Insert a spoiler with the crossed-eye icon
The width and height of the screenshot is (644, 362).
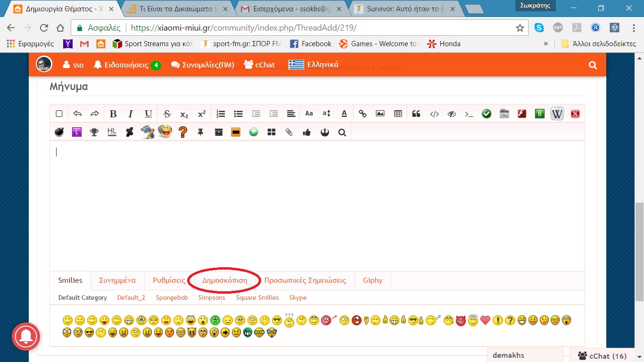pyautogui.click(x=452, y=114)
